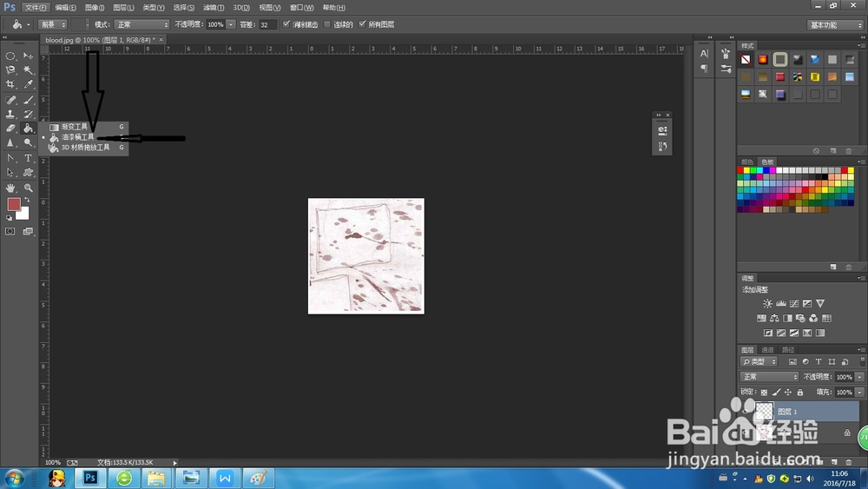Add Levels adjustment
868x489 pixels.
pos(780,303)
